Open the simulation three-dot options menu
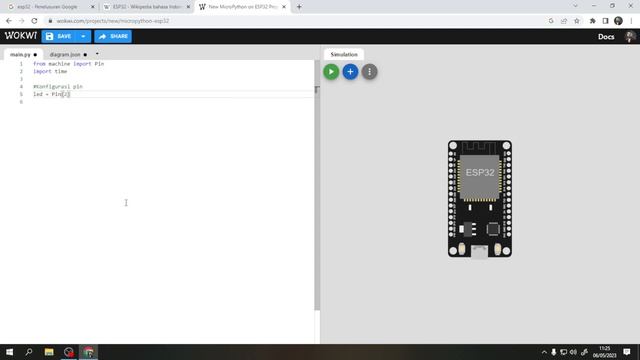This screenshot has width=640, height=360. (x=369, y=72)
